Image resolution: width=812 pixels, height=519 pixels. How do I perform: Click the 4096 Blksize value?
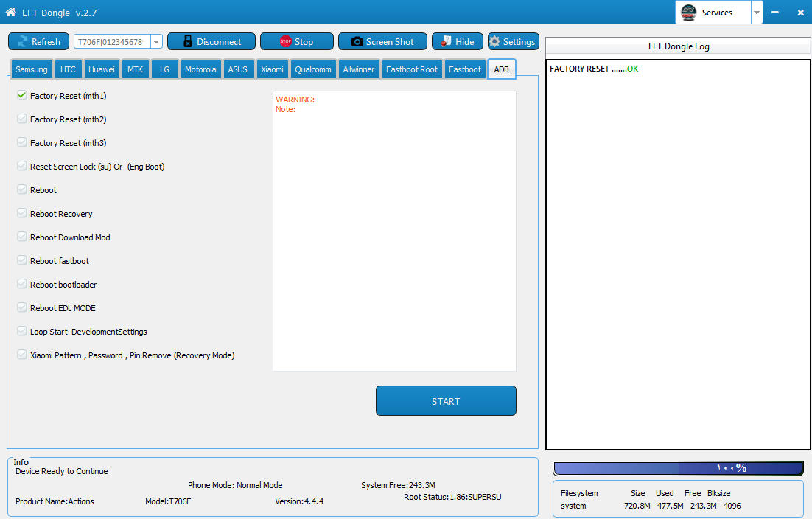(732, 506)
